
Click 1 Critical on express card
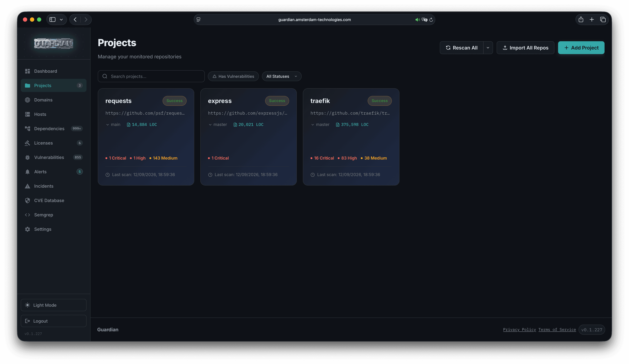click(x=218, y=158)
